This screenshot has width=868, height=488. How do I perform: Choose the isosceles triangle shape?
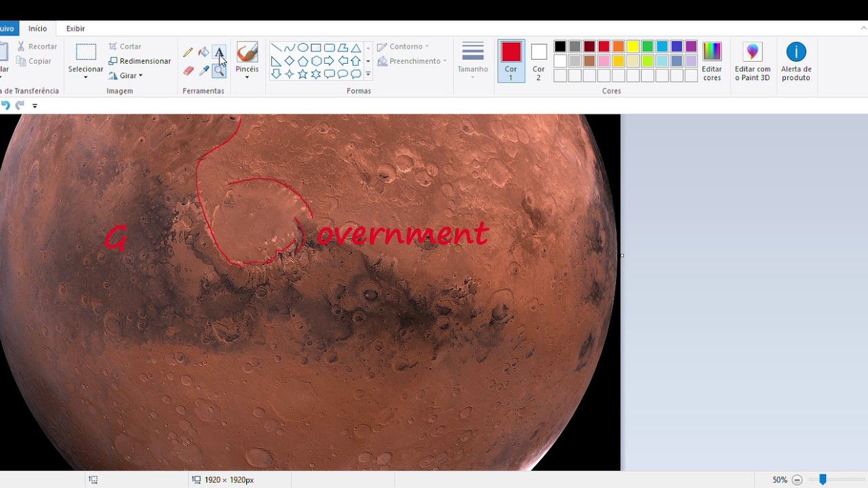[355, 47]
